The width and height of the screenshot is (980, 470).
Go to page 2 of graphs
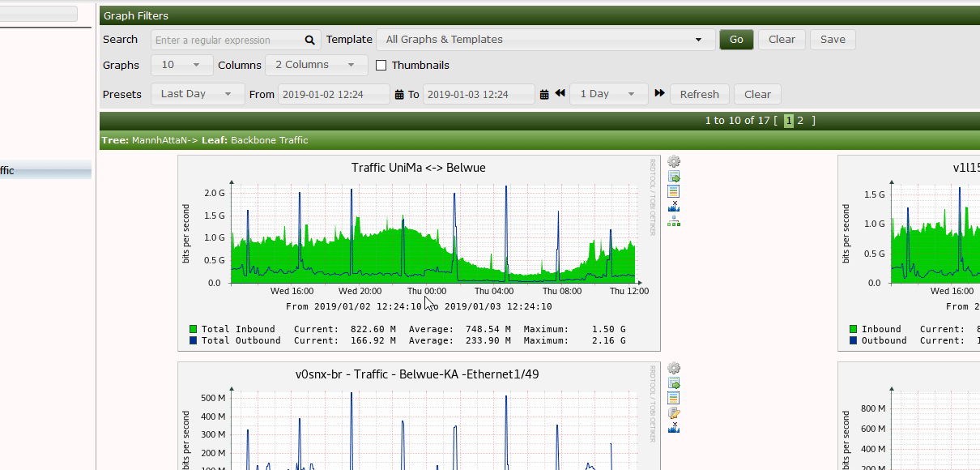[x=800, y=121]
